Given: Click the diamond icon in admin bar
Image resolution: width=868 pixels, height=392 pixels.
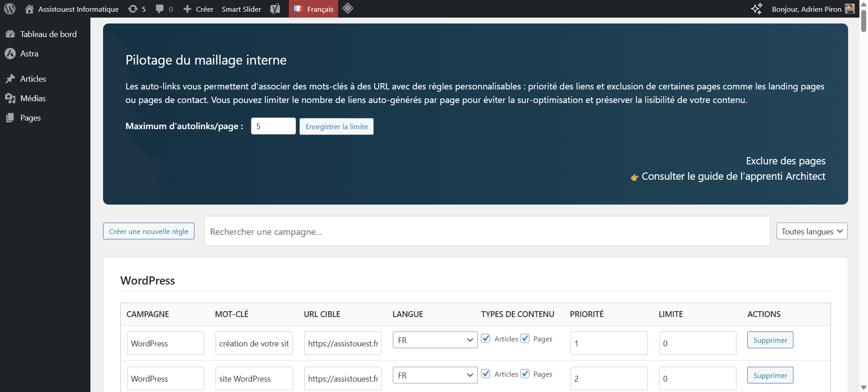Looking at the screenshot, I should [348, 9].
